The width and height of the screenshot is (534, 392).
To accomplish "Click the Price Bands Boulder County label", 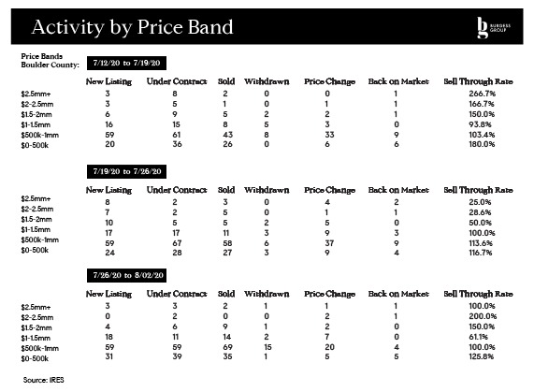I will point(50,61).
